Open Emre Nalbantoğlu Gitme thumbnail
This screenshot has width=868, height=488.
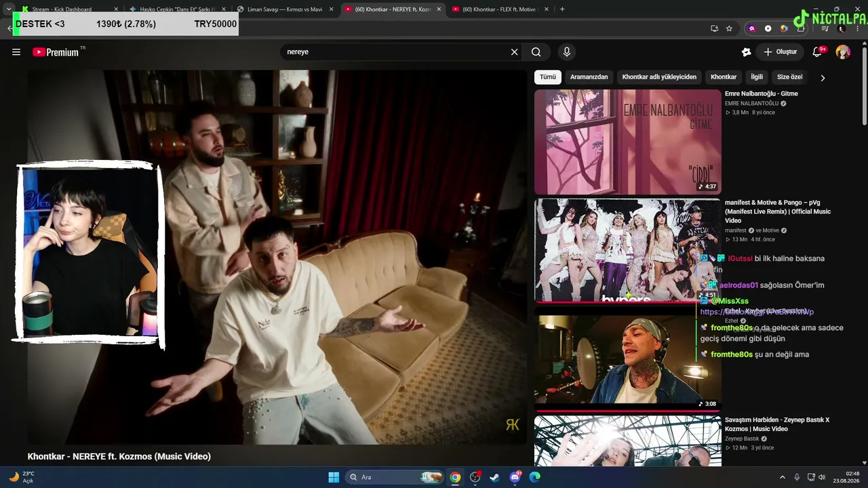pyautogui.click(x=628, y=142)
